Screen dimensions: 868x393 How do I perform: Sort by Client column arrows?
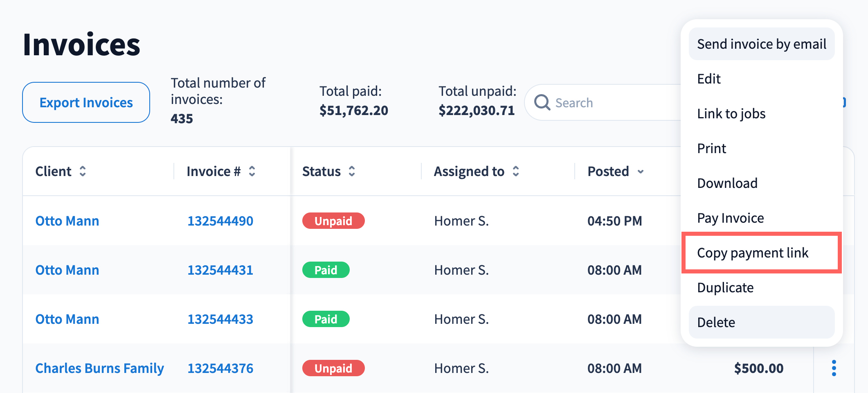pyautogui.click(x=83, y=171)
